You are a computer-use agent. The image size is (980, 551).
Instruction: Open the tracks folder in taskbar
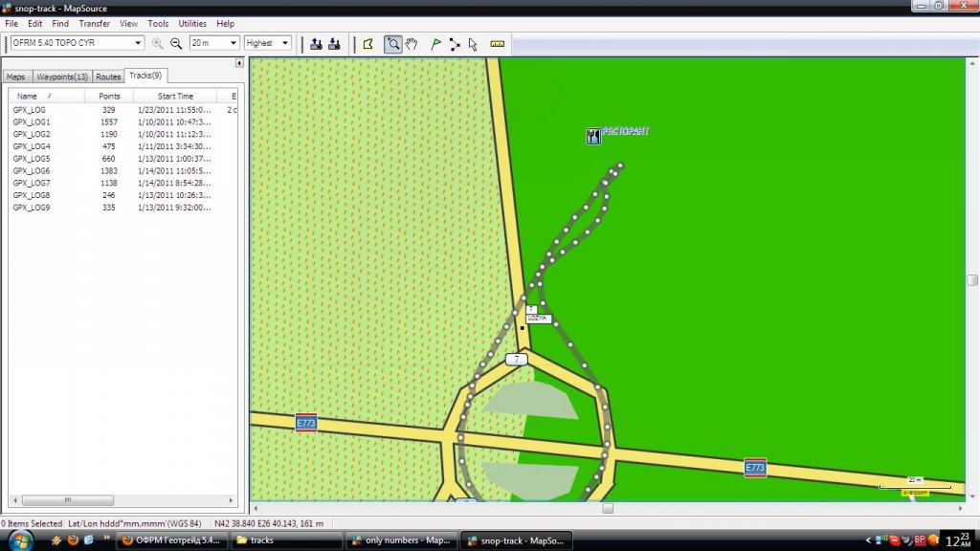[287, 540]
